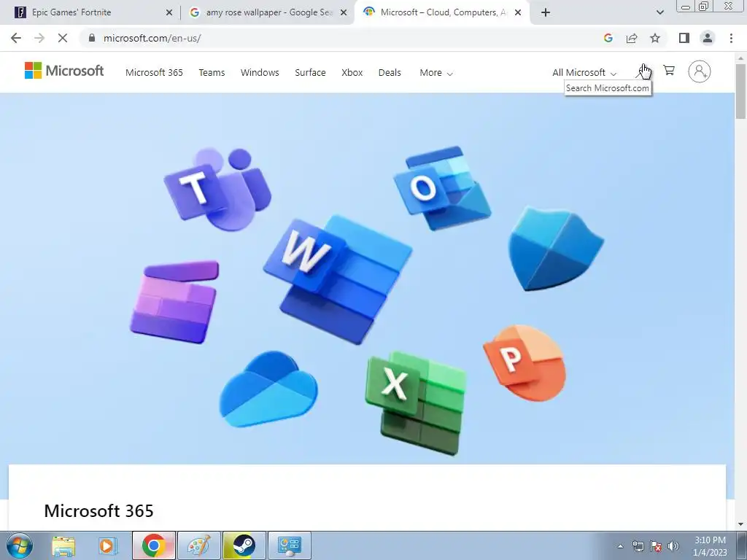The width and height of the screenshot is (747, 560).
Task: Click the Microsoft 365 heading text
Action: (x=98, y=510)
